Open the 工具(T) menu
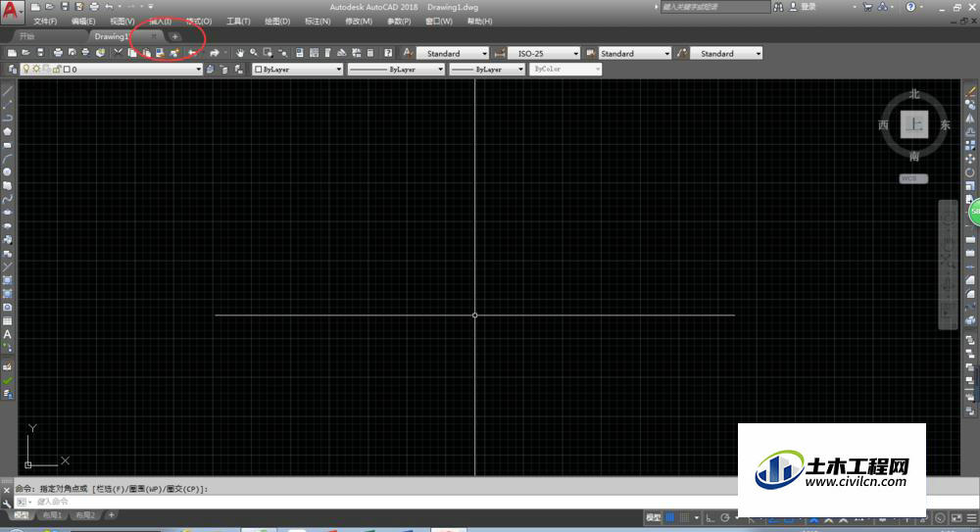The image size is (980, 532). pos(238,22)
